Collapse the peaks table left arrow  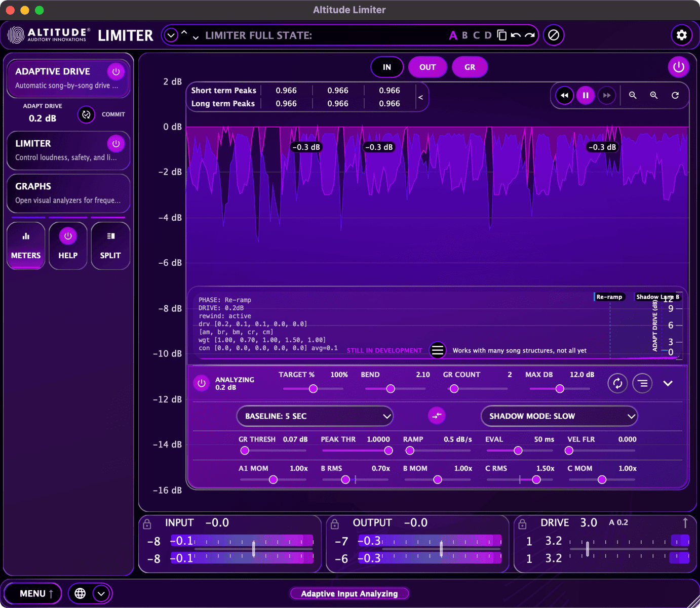tap(420, 97)
